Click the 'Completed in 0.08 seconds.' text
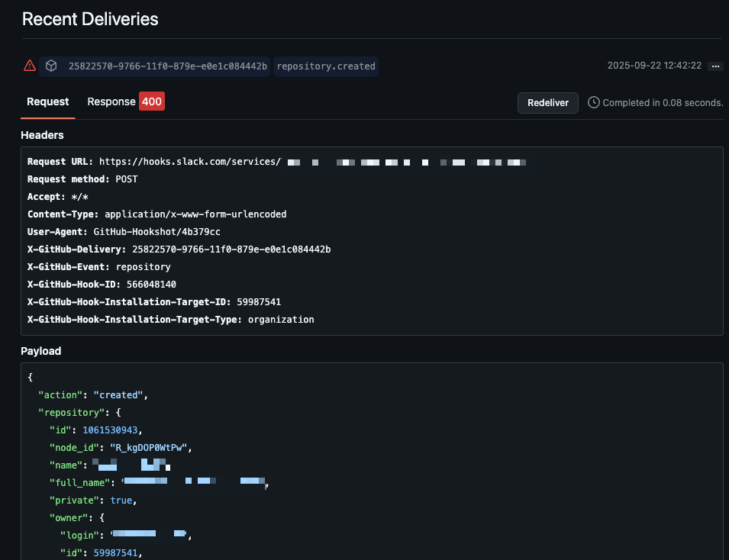 point(663,103)
